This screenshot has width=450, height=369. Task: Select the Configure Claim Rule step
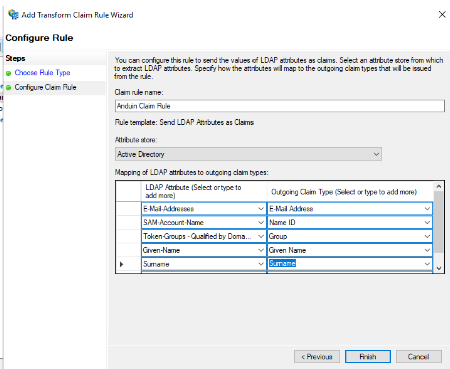coord(45,87)
